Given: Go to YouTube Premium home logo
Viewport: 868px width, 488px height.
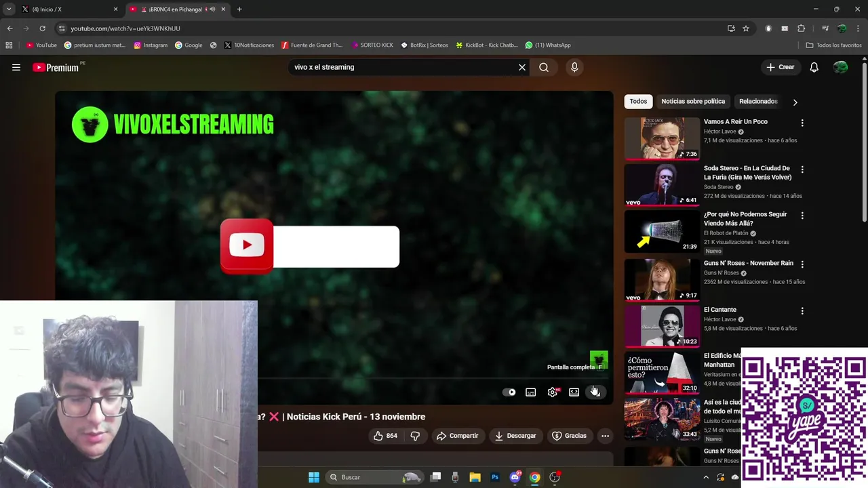Looking at the screenshot, I should click(x=56, y=67).
